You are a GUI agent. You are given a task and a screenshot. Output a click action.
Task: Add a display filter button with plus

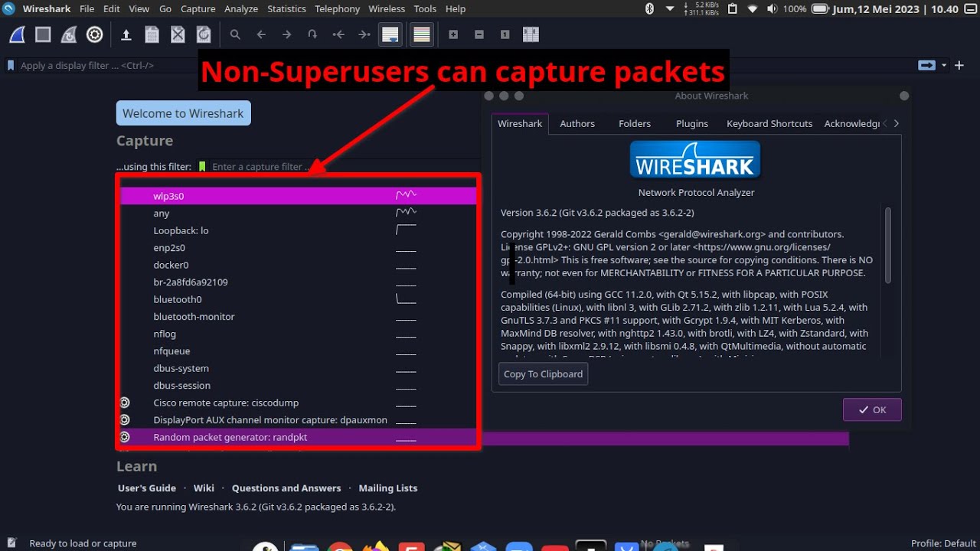click(x=959, y=66)
